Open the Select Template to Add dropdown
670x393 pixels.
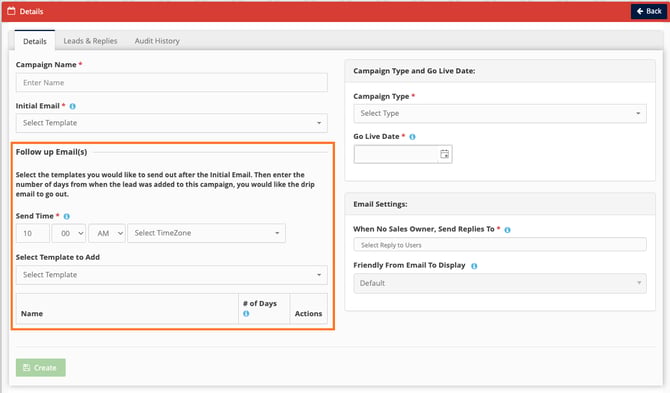tap(172, 275)
